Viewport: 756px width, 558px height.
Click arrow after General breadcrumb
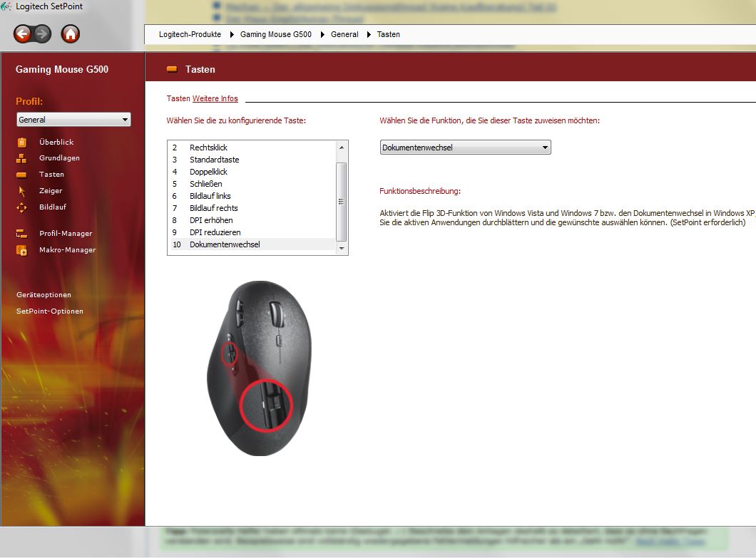[369, 35]
